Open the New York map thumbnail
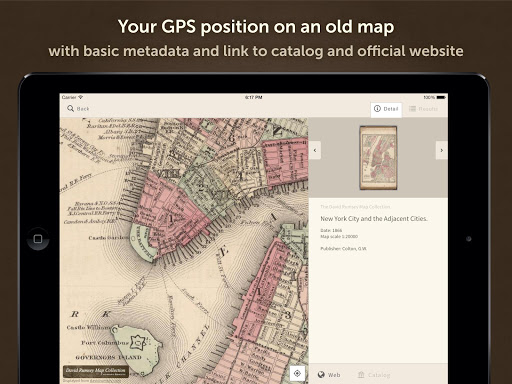 [x=378, y=158]
